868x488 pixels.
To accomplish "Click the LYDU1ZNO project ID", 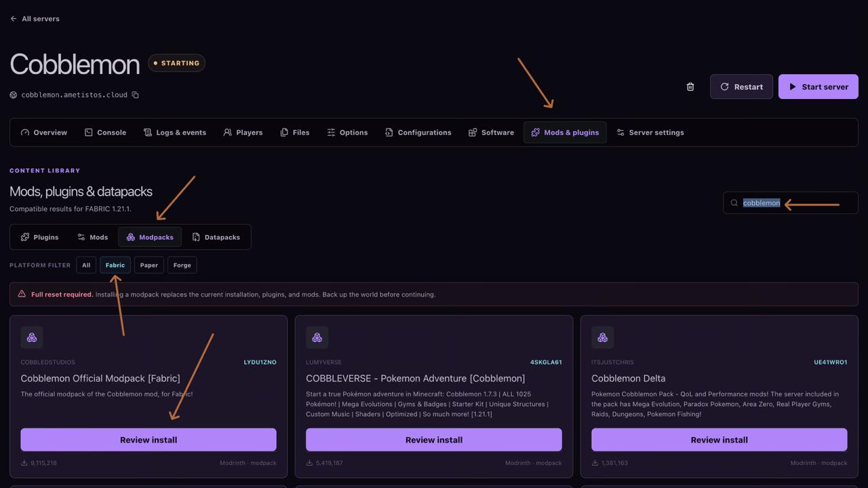I will [x=260, y=362].
